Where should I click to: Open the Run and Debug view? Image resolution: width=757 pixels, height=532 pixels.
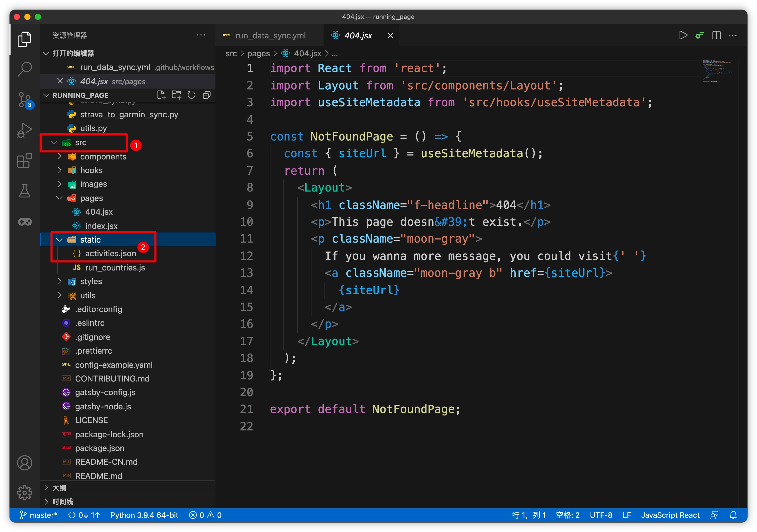tap(24, 130)
